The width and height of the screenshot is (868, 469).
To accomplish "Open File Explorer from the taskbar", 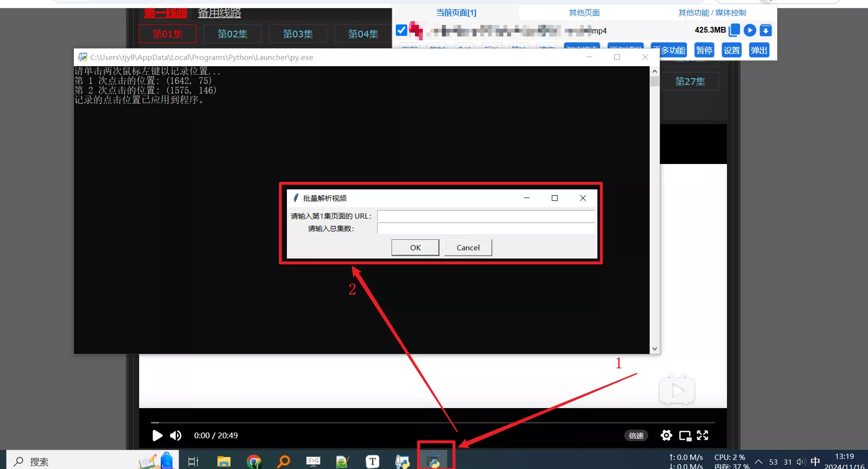I will [224, 462].
